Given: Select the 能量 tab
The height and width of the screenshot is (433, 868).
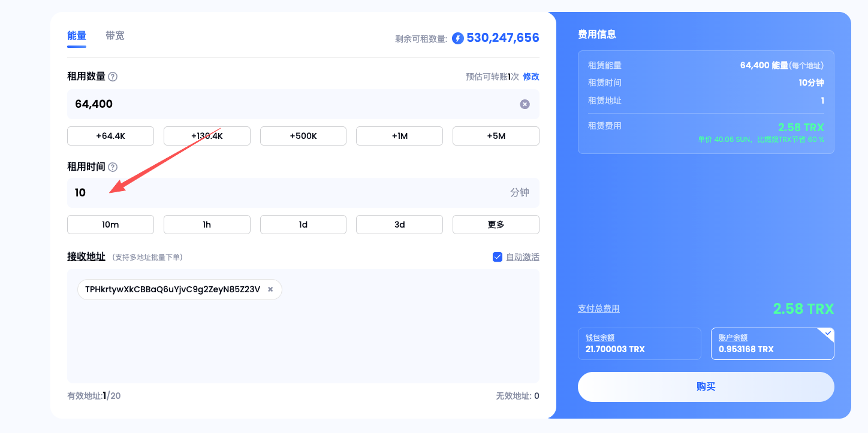Looking at the screenshot, I should [77, 36].
